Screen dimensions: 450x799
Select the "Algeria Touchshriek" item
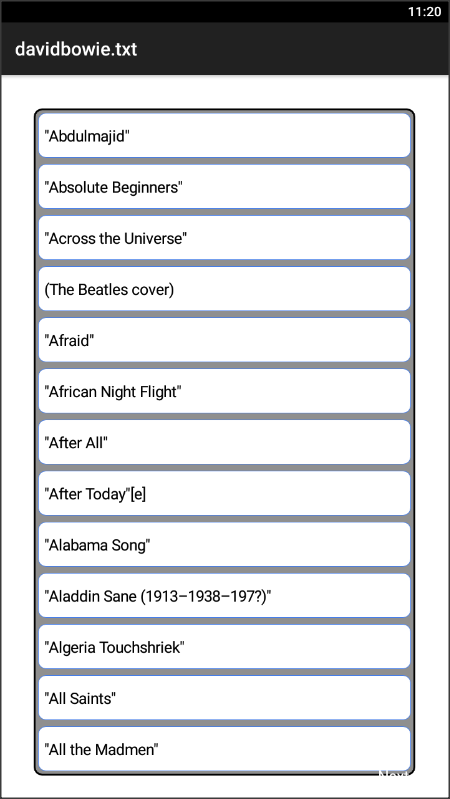click(x=224, y=647)
